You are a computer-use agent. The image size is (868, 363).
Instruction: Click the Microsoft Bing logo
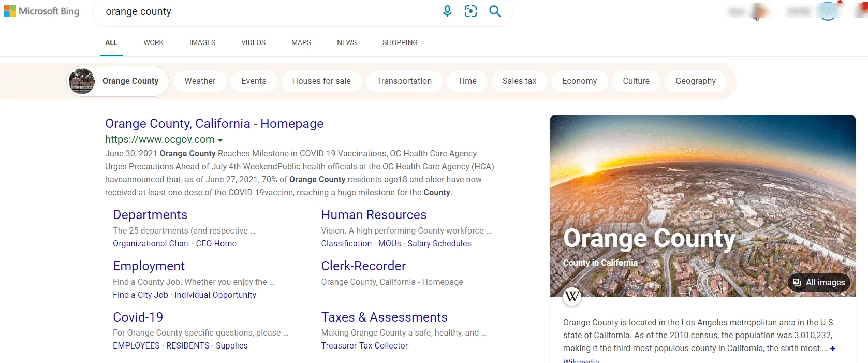coord(42,11)
